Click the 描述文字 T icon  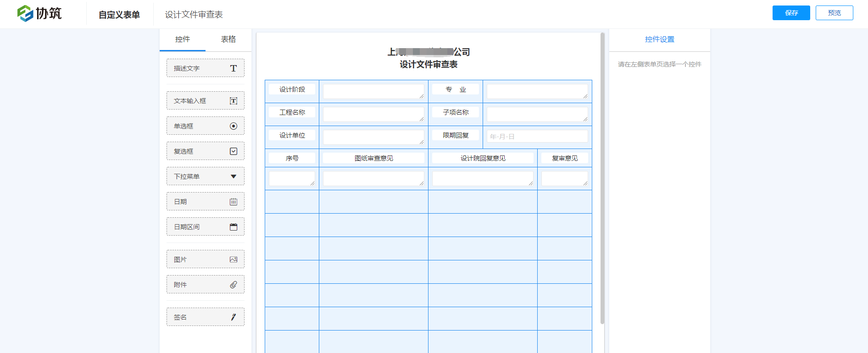point(233,68)
